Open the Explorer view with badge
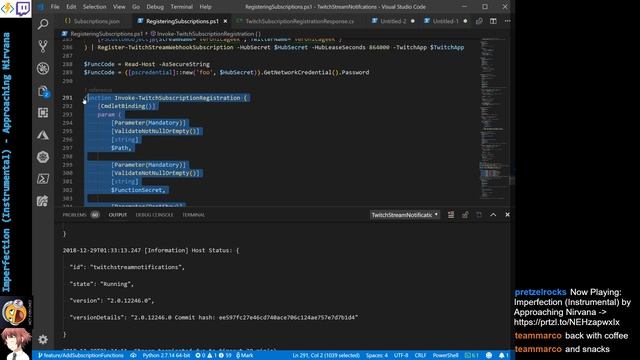The image size is (640, 360). (x=43, y=91)
